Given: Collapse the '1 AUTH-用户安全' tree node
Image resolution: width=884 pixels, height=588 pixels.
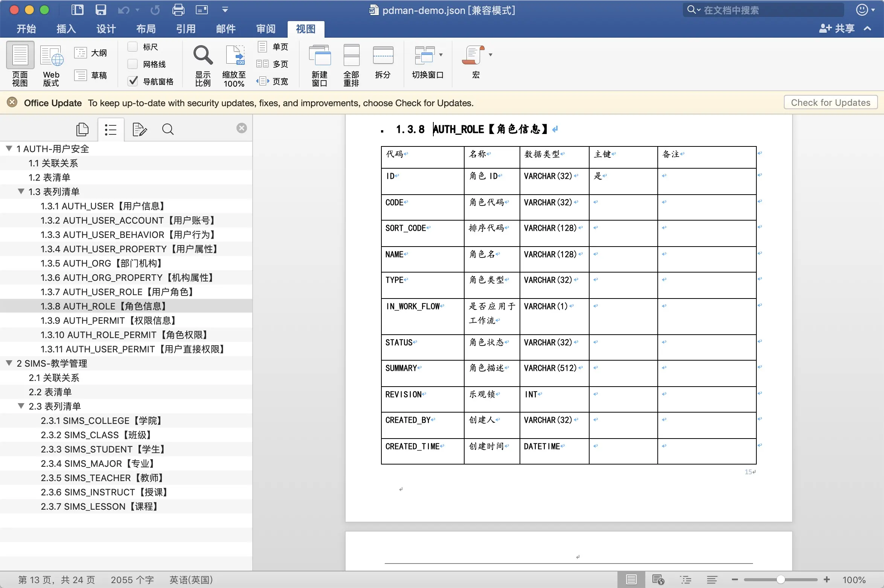Looking at the screenshot, I should (x=9, y=148).
